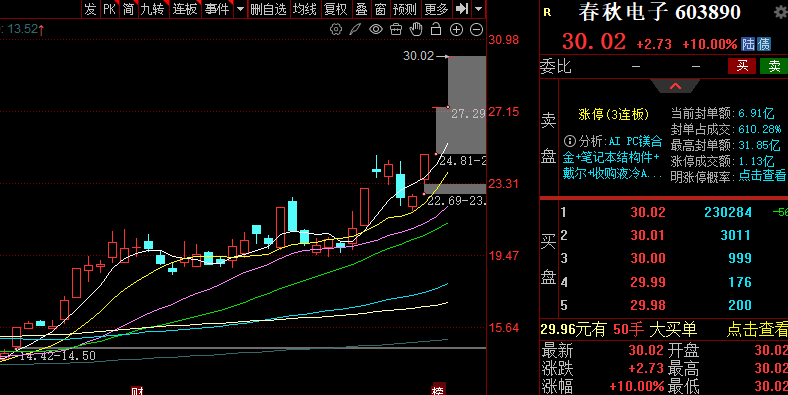
Task: Click the axis price 27.15
Action: 504,112
